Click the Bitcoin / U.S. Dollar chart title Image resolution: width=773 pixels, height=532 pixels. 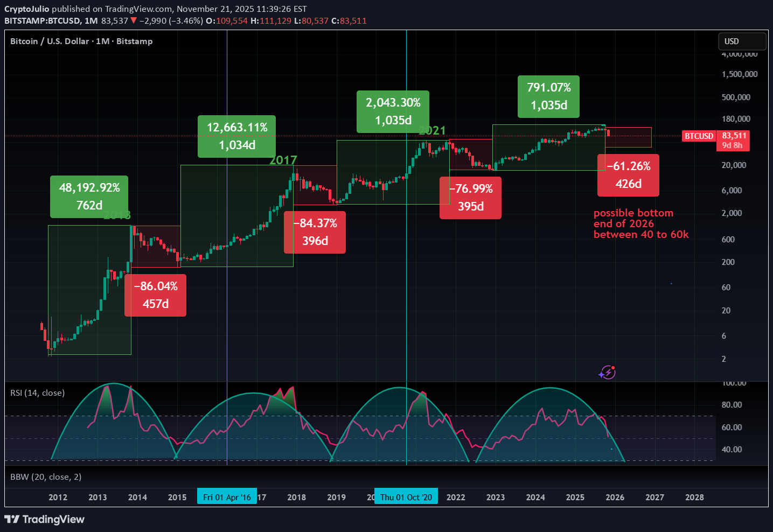click(x=81, y=41)
